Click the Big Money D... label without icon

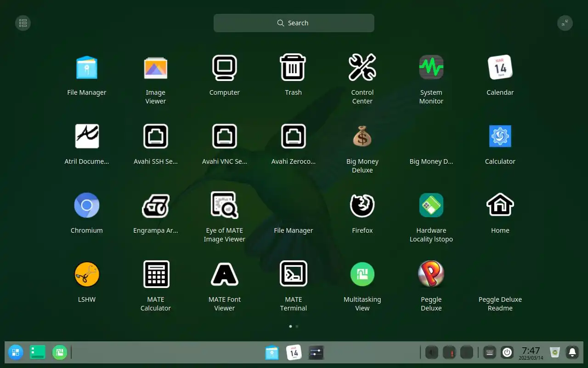tap(431, 161)
